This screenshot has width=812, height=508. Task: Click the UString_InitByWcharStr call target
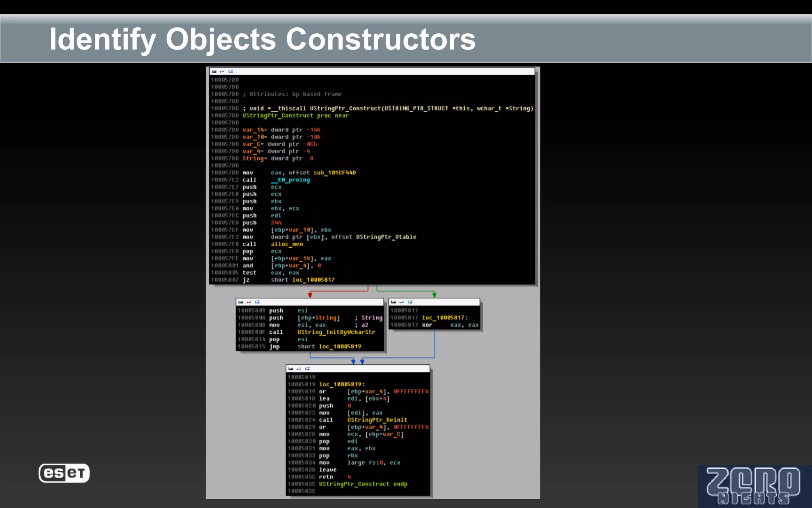[x=336, y=332]
